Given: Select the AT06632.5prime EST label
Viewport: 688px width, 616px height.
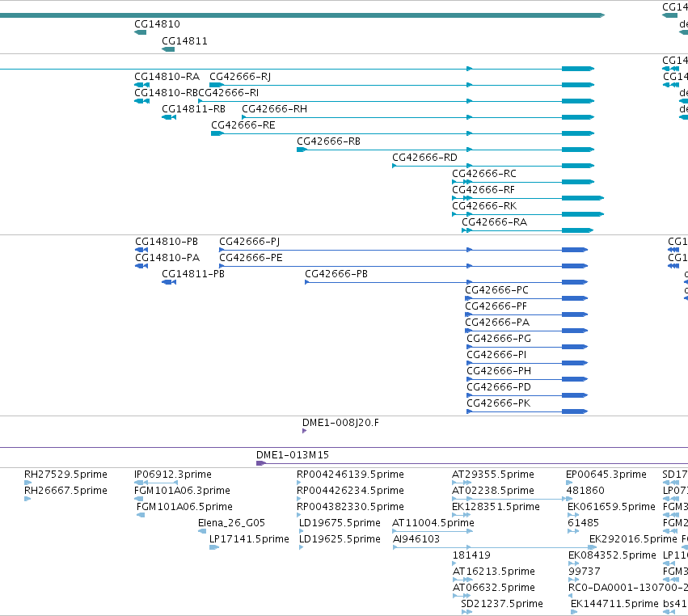Looking at the screenshot, I should [494, 588].
